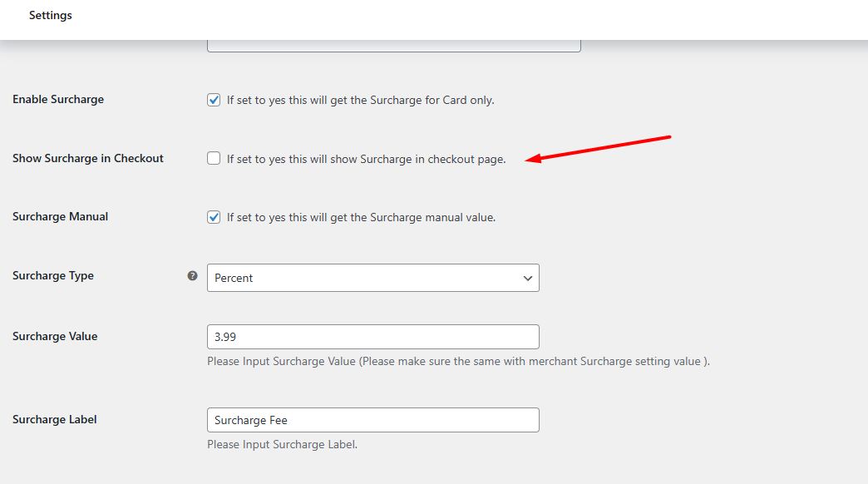Click the Enable Surcharge row label
Screen dimensions: 868x484
58,100
